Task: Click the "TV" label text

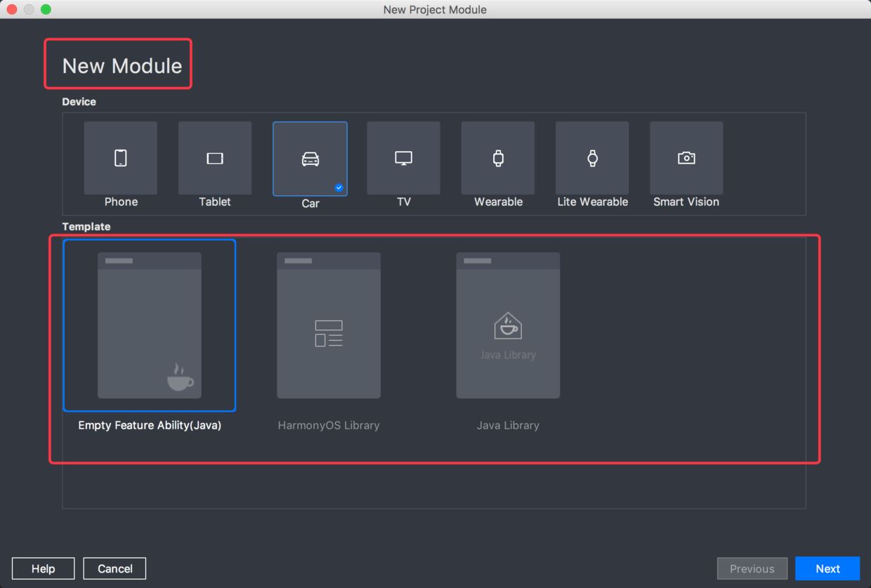Action: click(403, 202)
